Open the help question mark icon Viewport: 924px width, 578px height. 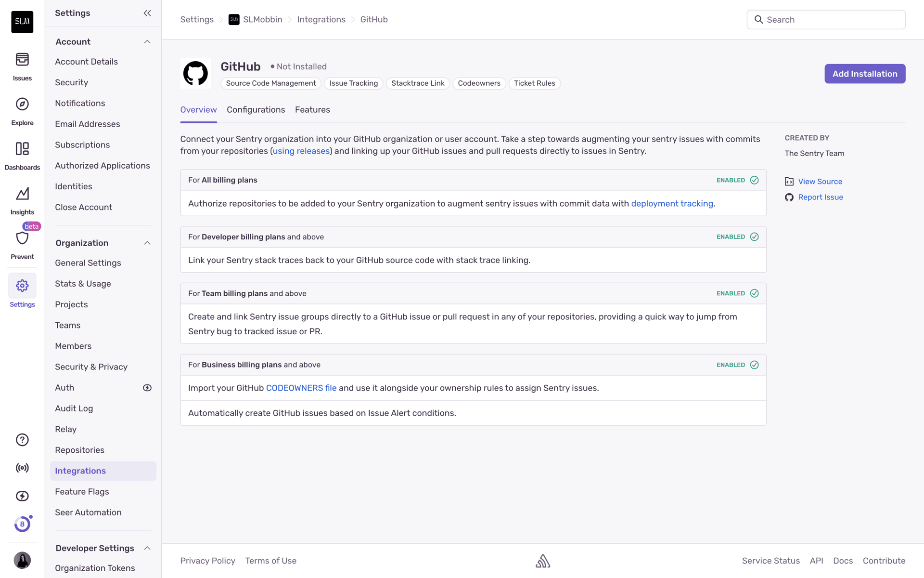click(22, 440)
